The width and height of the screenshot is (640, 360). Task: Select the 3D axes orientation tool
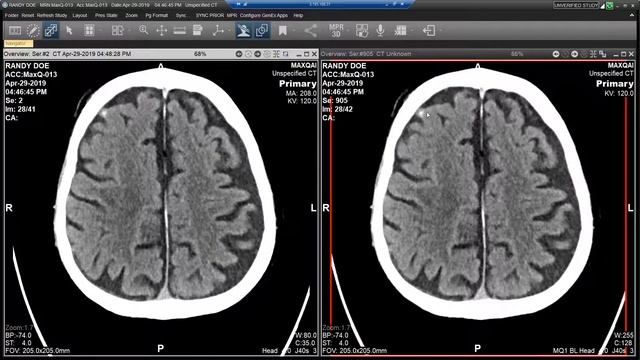pyautogui.click(x=218, y=31)
